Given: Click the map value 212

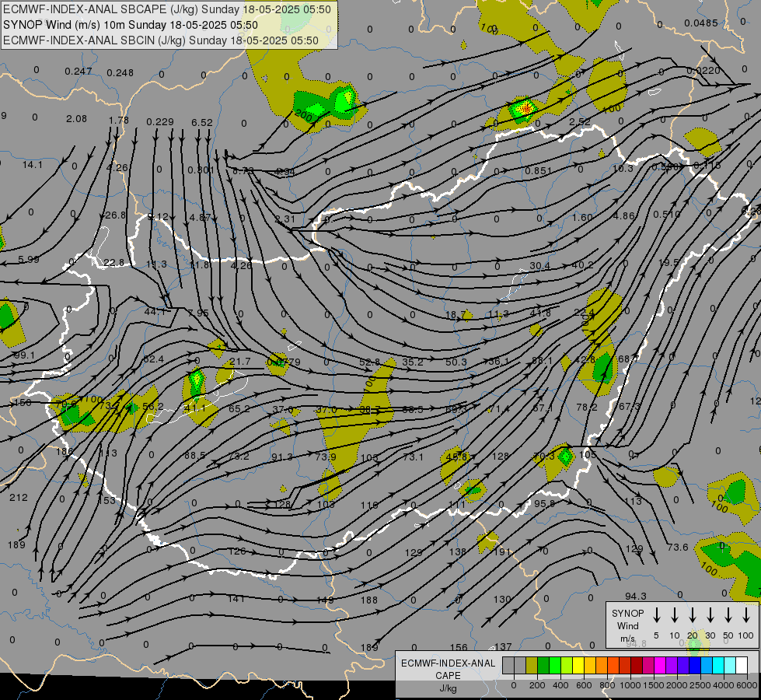Looking at the screenshot, I should 19,498.
